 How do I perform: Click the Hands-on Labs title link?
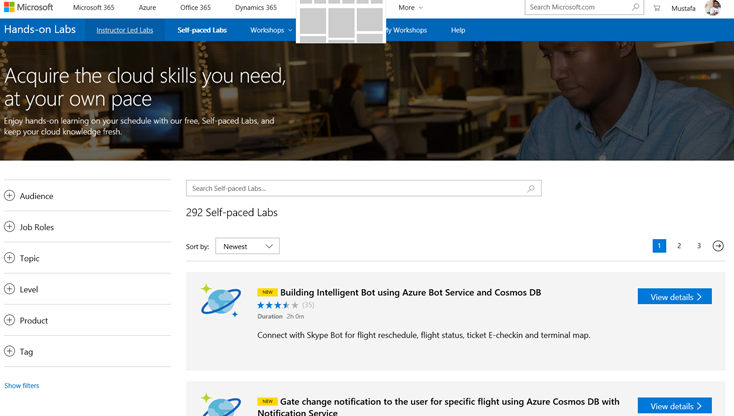(x=40, y=29)
